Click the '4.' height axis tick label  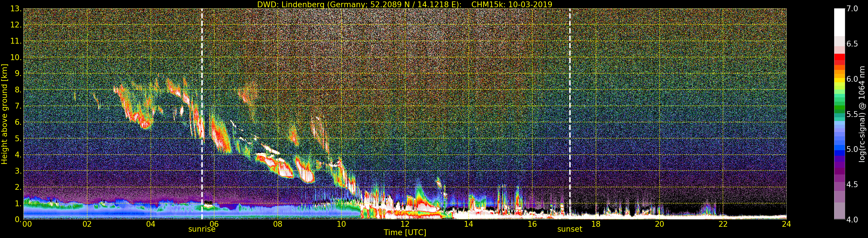point(18,155)
